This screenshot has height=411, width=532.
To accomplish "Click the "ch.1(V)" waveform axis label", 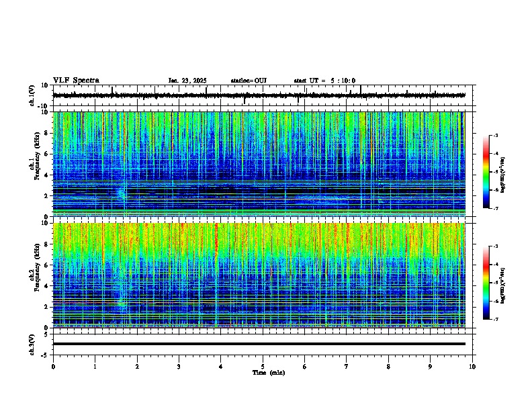I will [x=32, y=95].
